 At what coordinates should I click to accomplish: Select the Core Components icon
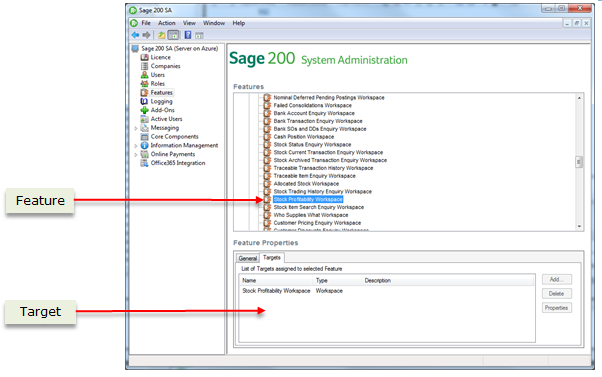coord(144,137)
